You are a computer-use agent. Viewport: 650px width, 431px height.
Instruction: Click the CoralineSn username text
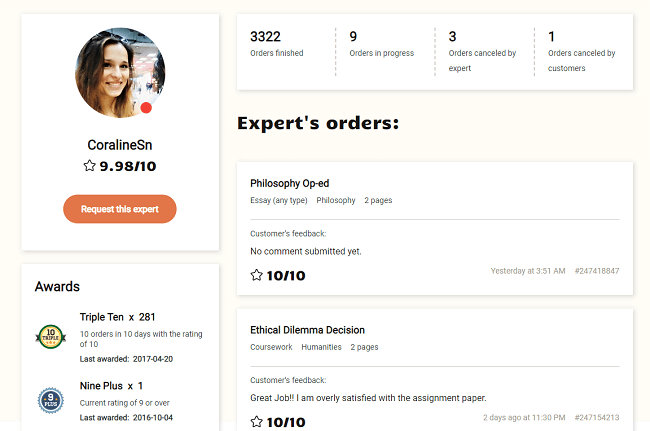120,144
